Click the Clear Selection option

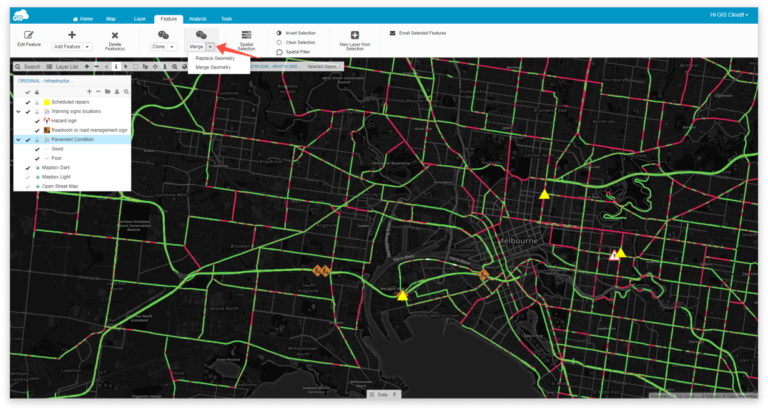click(x=299, y=42)
